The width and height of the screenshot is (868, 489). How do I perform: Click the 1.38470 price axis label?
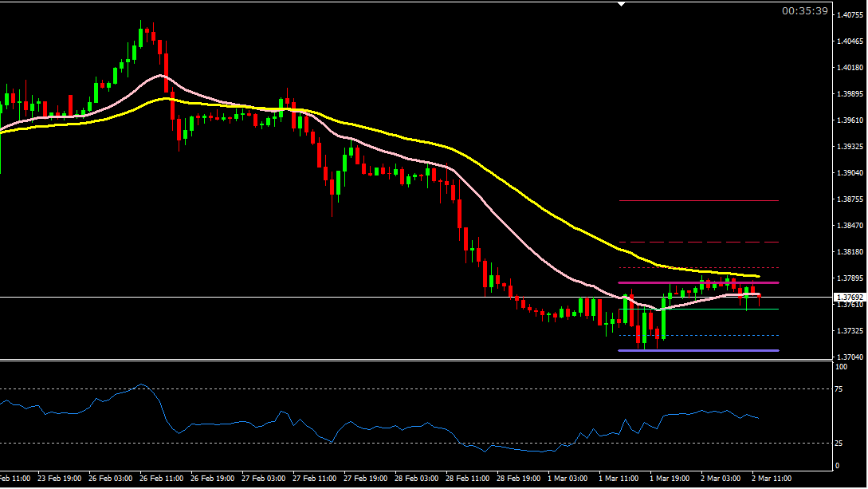pos(850,226)
